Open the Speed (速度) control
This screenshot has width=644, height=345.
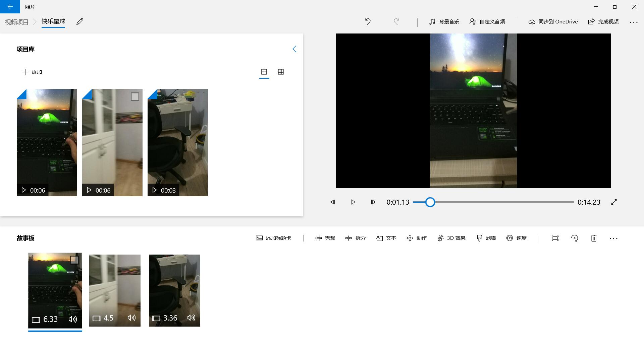[x=517, y=238]
